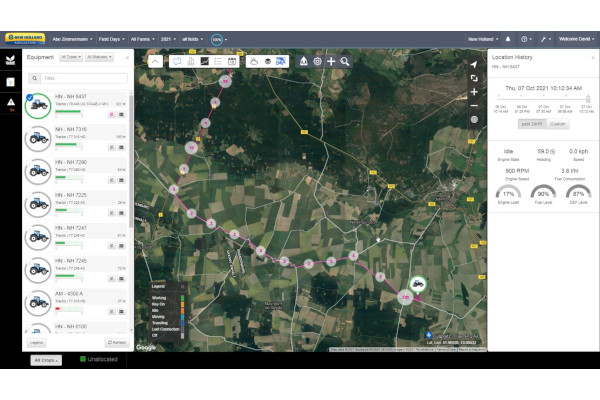Click the equipment Filter search field
The height and width of the screenshot is (400, 600).
coord(84,78)
